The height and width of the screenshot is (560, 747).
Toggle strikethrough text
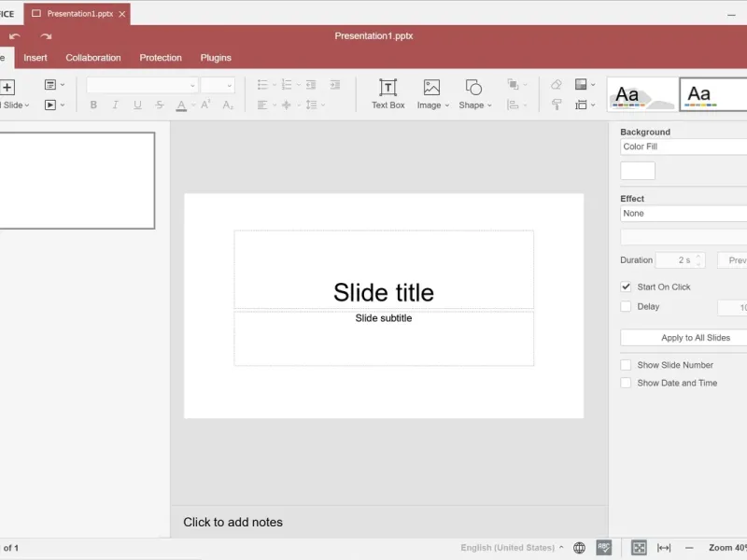pyautogui.click(x=159, y=105)
